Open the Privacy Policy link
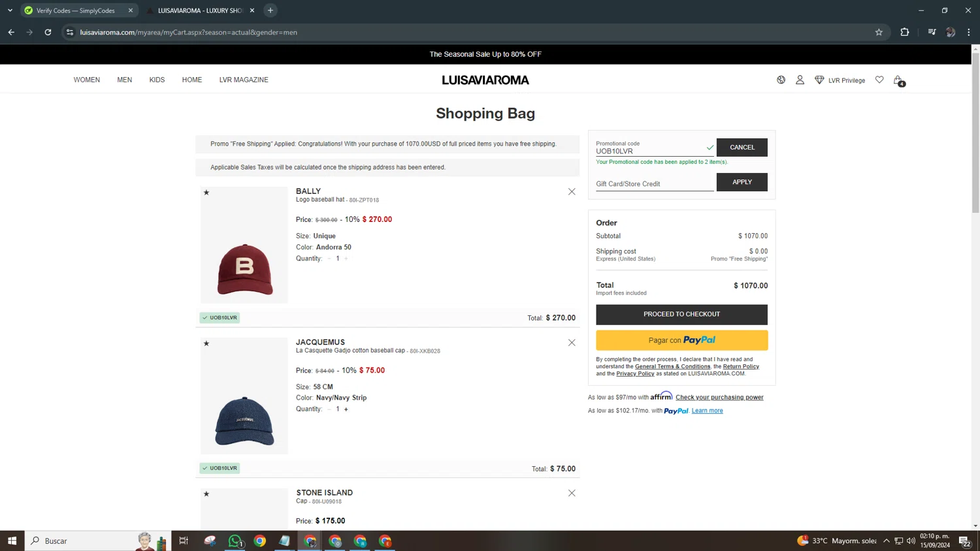Screen dimensions: 980x551 pyautogui.click(x=635, y=374)
